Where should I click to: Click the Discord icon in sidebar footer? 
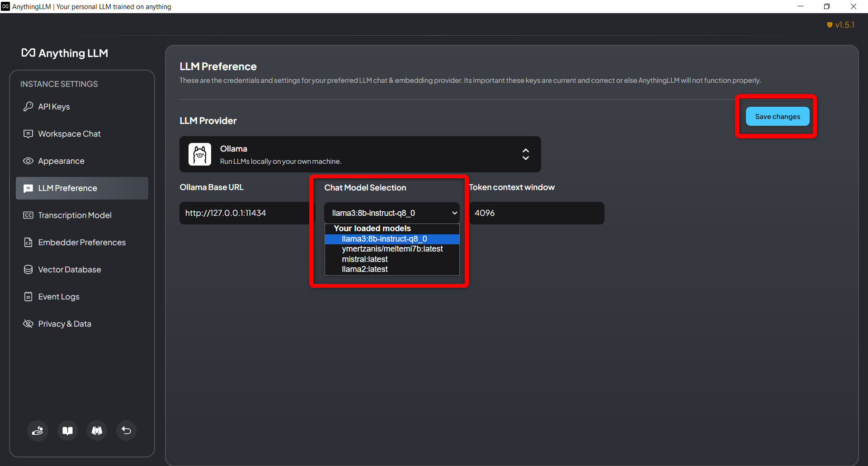(97, 430)
